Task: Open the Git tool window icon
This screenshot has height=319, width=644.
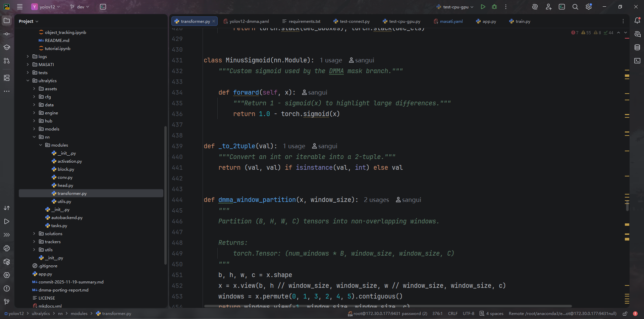Action: click(7, 302)
